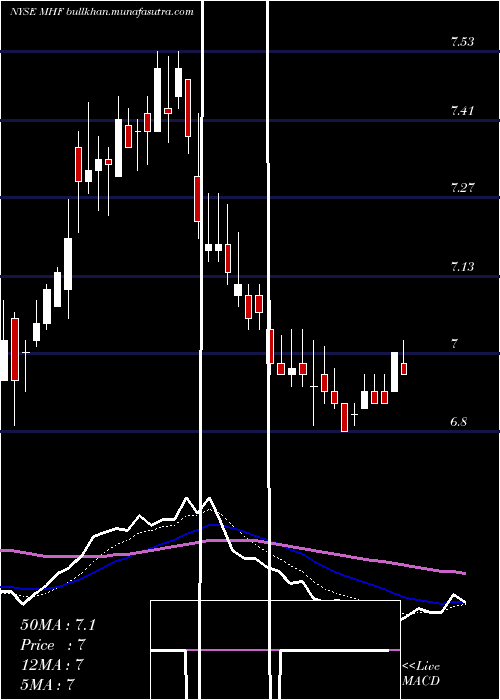This screenshot has height=700, width=500.
Task: Click the 7.41 price axis label
Action: tap(462, 111)
